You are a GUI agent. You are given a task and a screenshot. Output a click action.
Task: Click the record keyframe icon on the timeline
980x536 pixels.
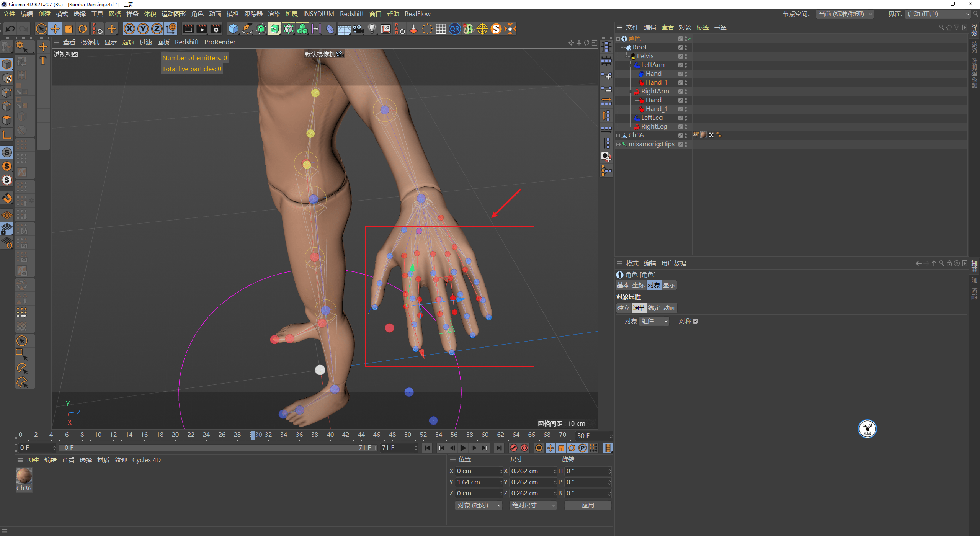click(514, 448)
